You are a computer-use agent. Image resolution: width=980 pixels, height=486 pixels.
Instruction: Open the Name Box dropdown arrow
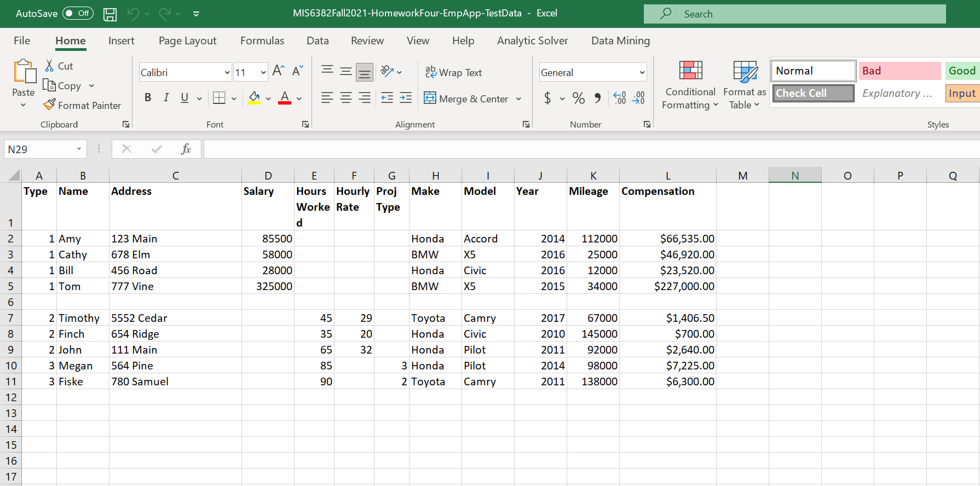point(79,149)
